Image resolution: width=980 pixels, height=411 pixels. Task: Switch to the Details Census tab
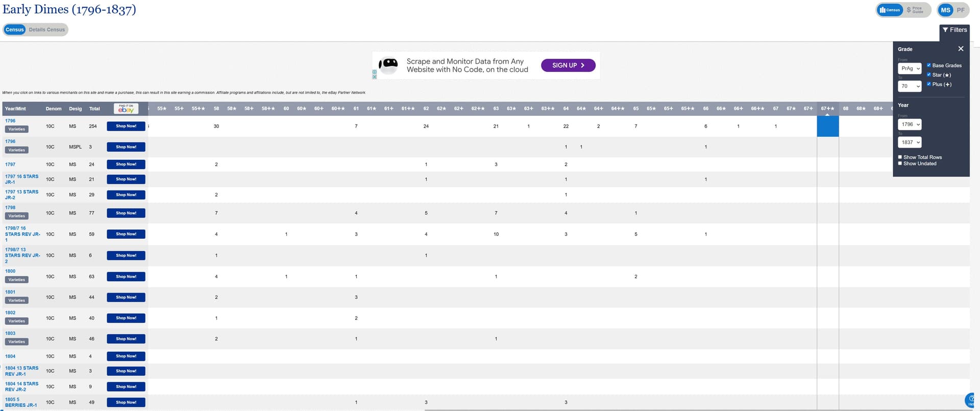pos(47,30)
